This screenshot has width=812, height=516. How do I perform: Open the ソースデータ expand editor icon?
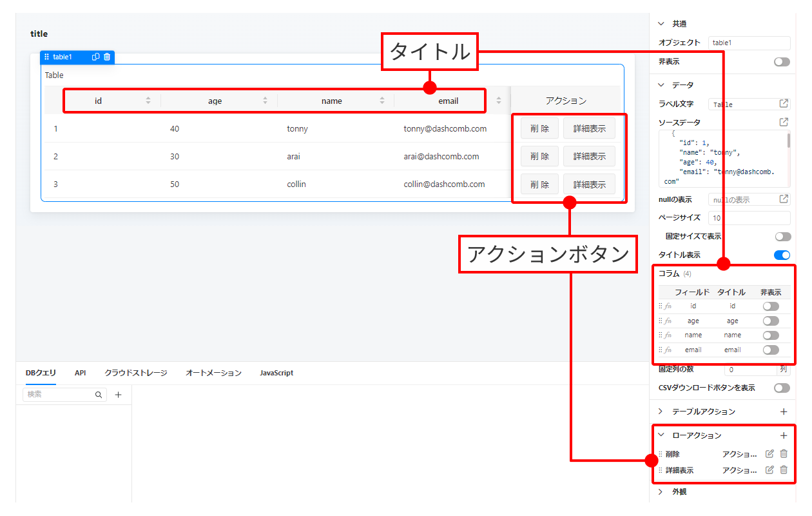coord(784,122)
